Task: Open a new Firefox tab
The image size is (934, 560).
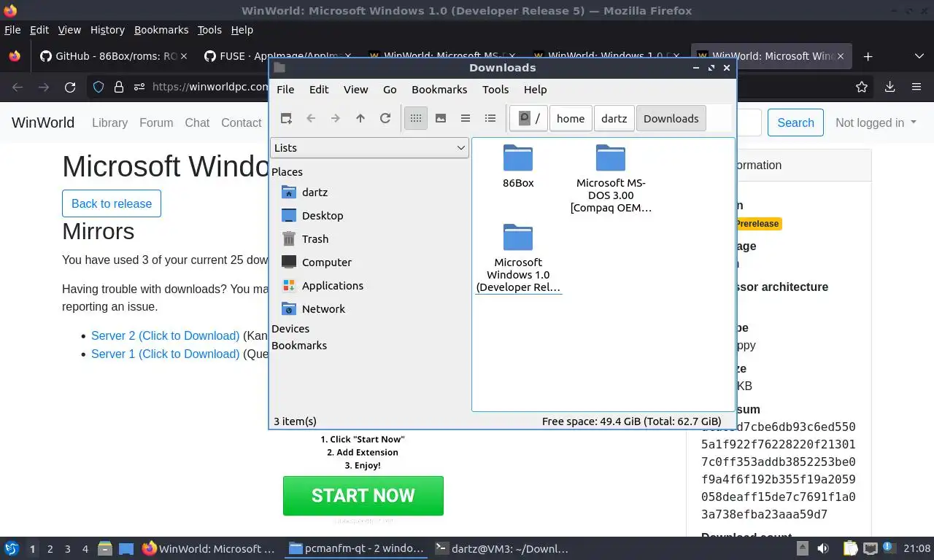Action: point(868,56)
